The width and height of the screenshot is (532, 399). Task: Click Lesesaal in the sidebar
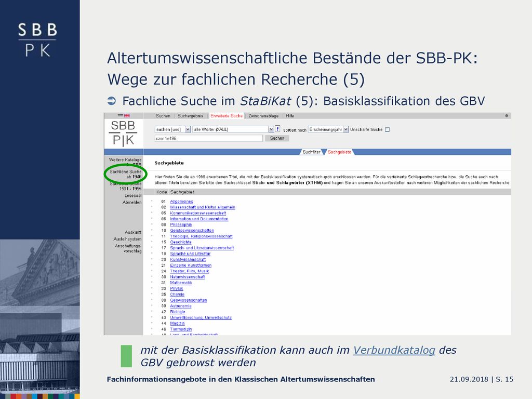132,196
